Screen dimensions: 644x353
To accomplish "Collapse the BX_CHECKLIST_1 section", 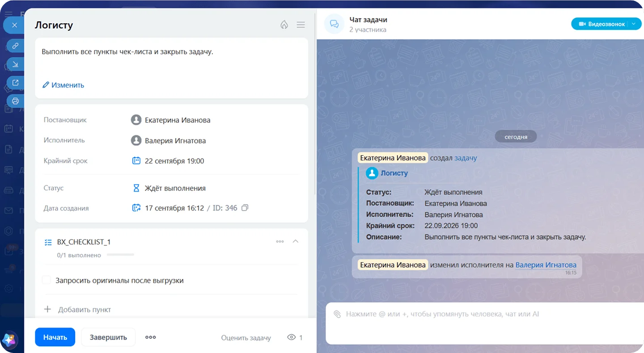I will coord(295,241).
